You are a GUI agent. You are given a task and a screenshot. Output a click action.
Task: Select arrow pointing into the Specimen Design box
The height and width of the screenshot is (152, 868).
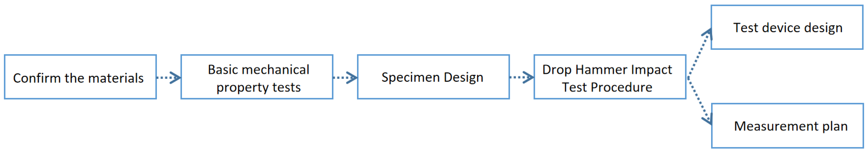(345, 78)
